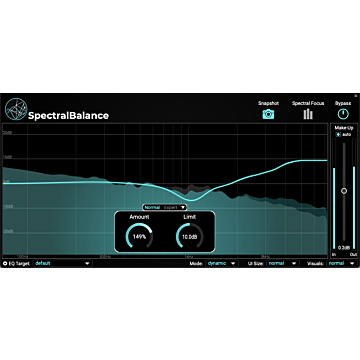Screen dimensions: 360x360
Task: Click the 10.0dB limit value
Action: coord(189,237)
